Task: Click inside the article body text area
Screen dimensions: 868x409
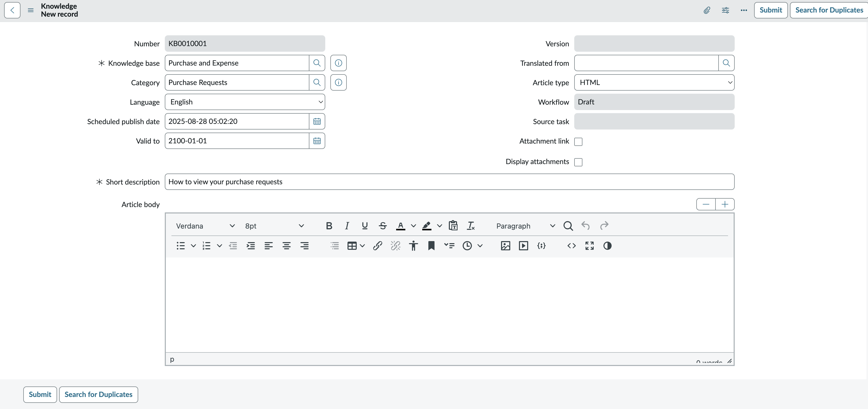Action: pos(450,305)
